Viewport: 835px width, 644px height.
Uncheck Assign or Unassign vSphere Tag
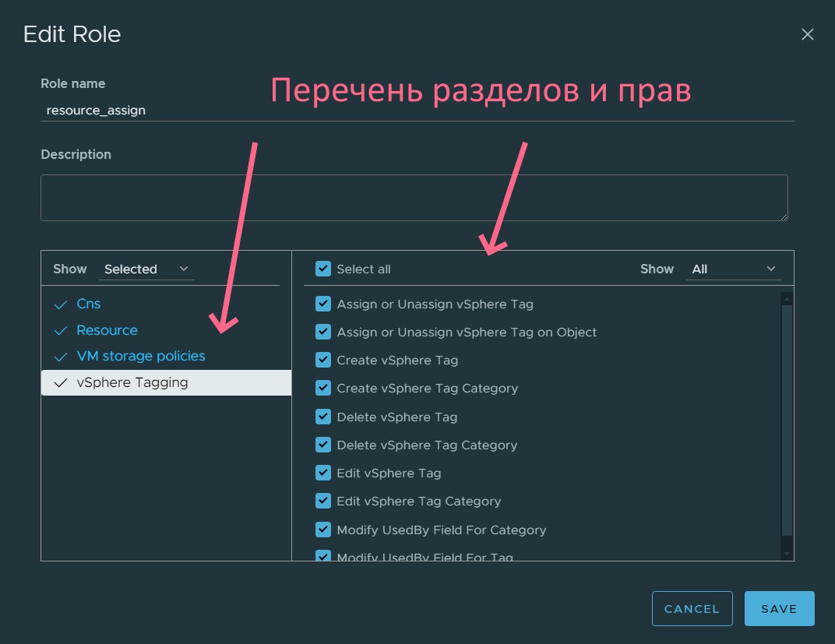click(x=323, y=304)
